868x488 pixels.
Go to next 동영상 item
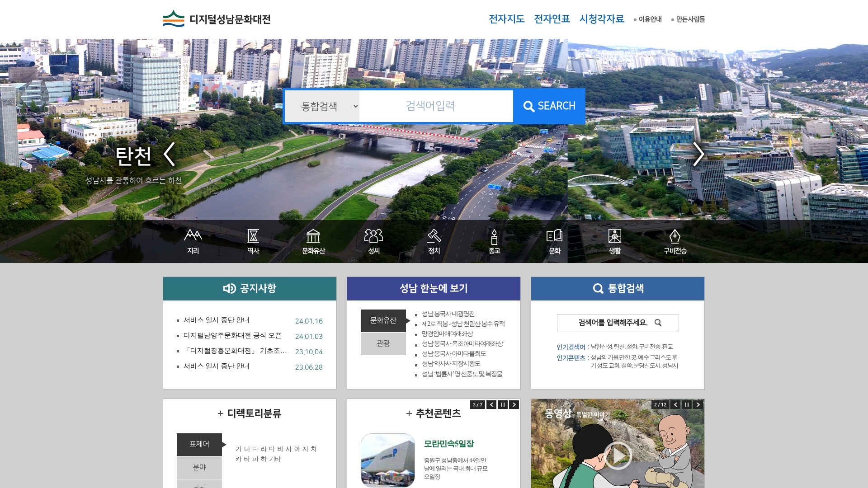[698, 405]
